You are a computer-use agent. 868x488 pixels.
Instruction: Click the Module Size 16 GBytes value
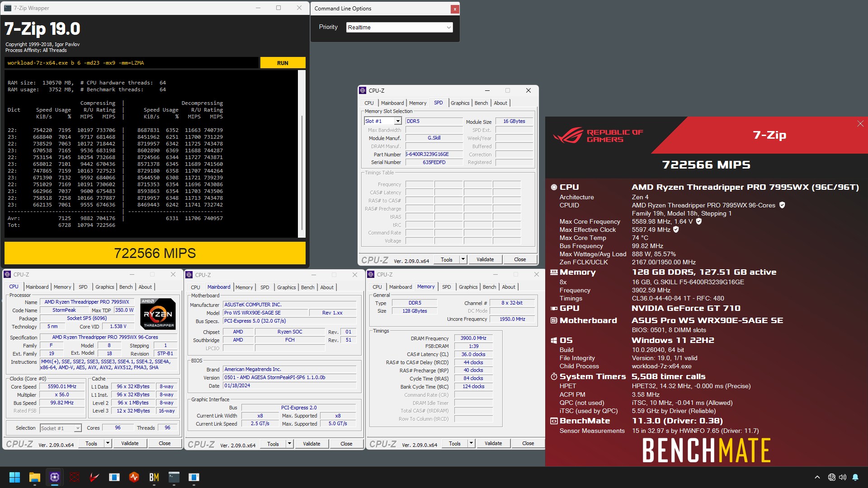(514, 121)
